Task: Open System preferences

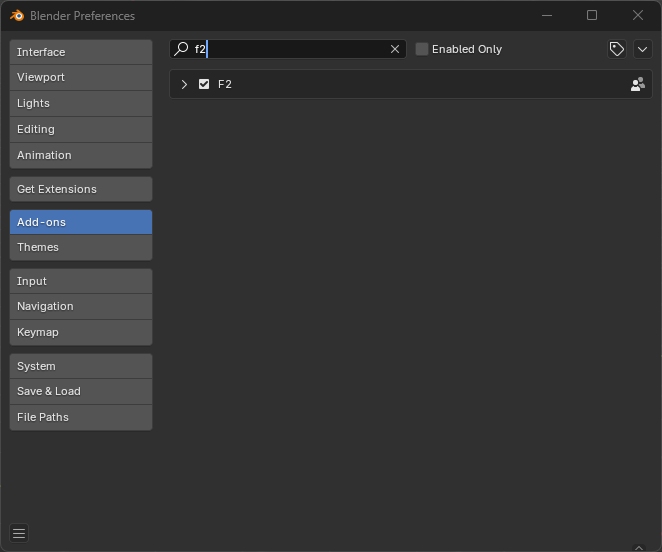Action: pyautogui.click(x=81, y=366)
